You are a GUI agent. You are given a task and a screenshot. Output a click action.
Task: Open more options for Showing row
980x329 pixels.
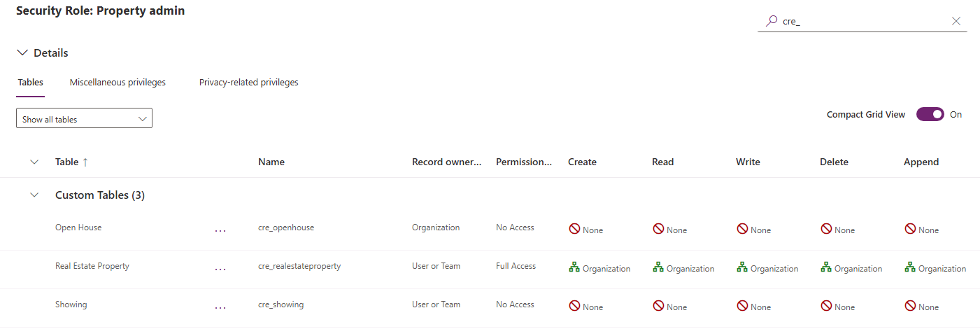point(220,307)
